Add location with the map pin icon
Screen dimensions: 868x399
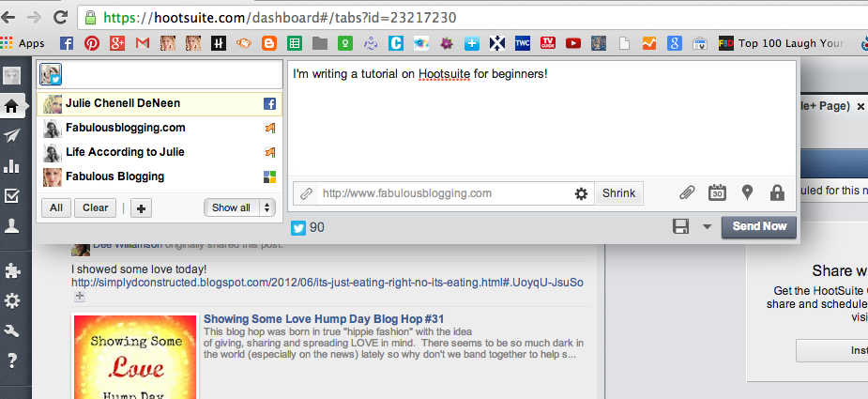[x=747, y=192]
